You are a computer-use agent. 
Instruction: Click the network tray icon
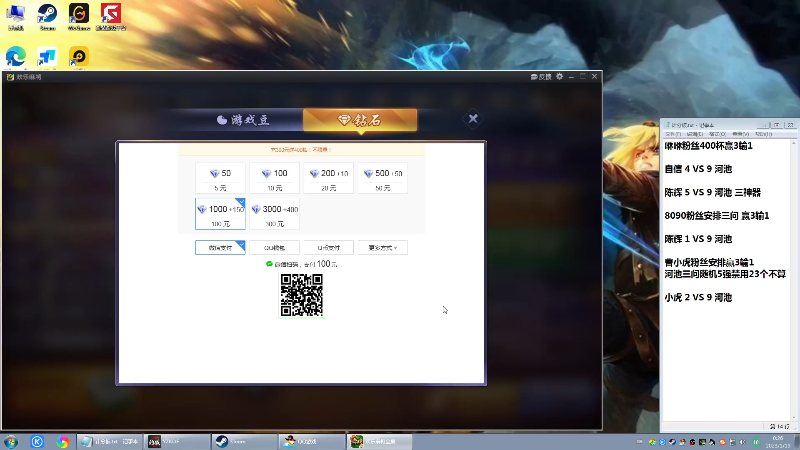(733, 442)
